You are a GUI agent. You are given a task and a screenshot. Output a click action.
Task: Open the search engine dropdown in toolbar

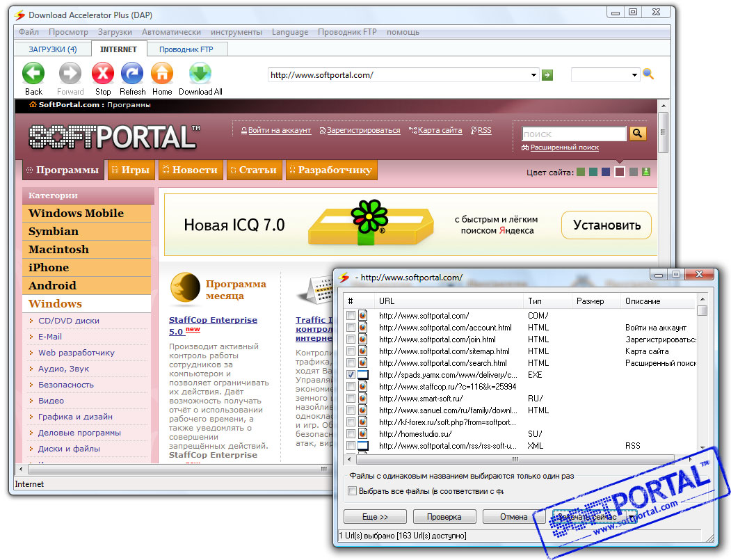point(634,74)
